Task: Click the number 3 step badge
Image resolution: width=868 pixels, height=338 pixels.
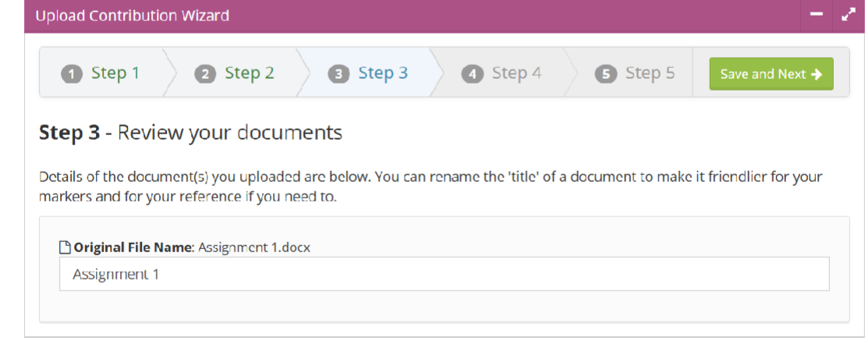Action: 338,74
